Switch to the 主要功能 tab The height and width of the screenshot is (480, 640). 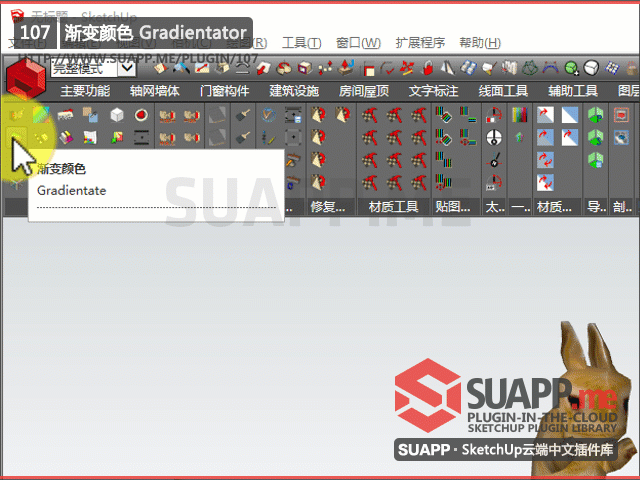tap(85, 91)
